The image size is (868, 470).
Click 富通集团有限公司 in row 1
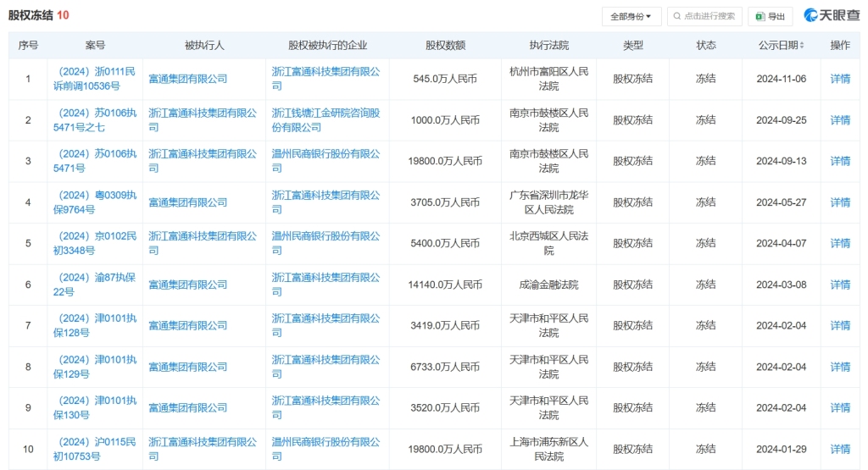pyautogui.click(x=187, y=79)
